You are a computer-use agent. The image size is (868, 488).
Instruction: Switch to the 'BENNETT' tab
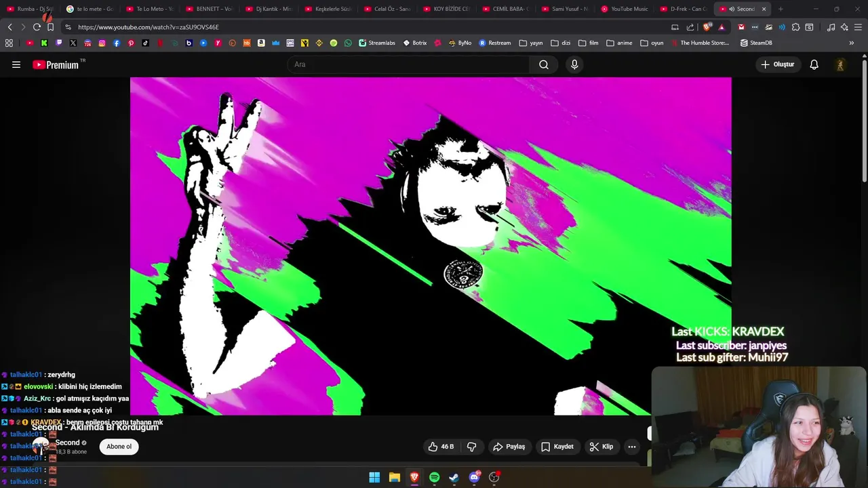208,9
